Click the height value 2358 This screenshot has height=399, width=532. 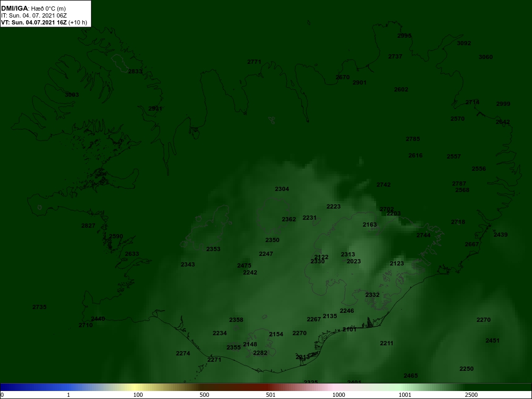click(x=236, y=320)
